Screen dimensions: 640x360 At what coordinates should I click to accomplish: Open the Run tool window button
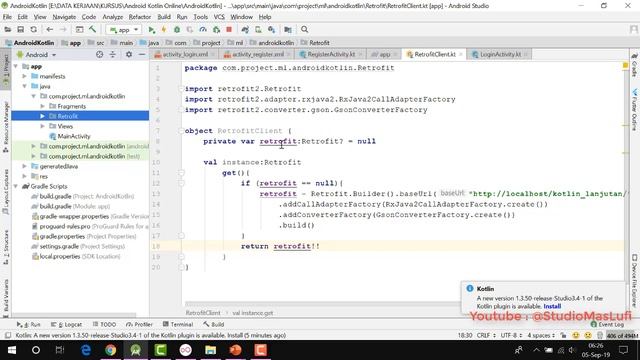point(29,324)
